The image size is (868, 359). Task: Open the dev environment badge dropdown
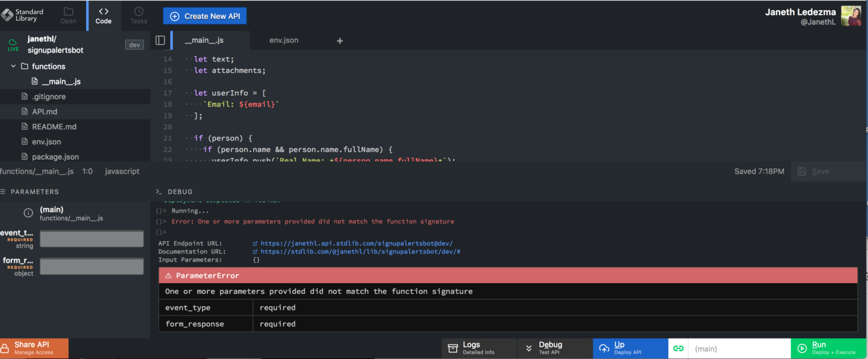[134, 45]
